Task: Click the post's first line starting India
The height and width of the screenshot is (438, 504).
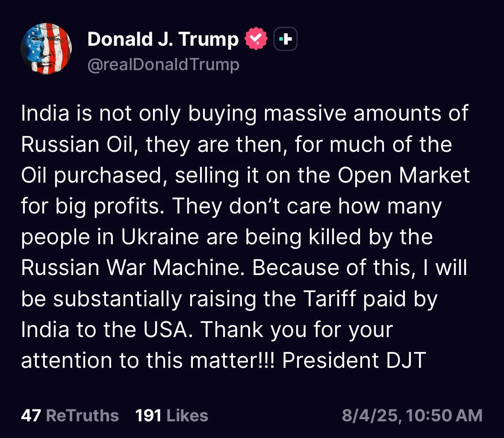Action: click(x=245, y=114)
